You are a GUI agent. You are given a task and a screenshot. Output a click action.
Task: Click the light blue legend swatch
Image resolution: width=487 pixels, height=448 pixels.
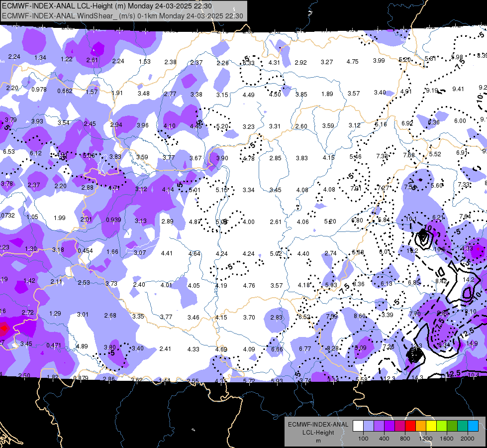(369, 426)
